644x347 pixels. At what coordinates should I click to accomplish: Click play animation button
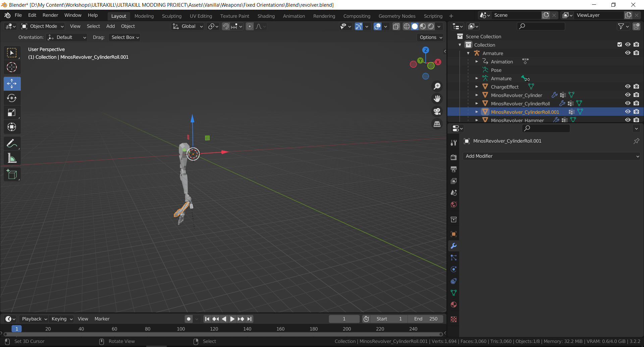point(232,319)
